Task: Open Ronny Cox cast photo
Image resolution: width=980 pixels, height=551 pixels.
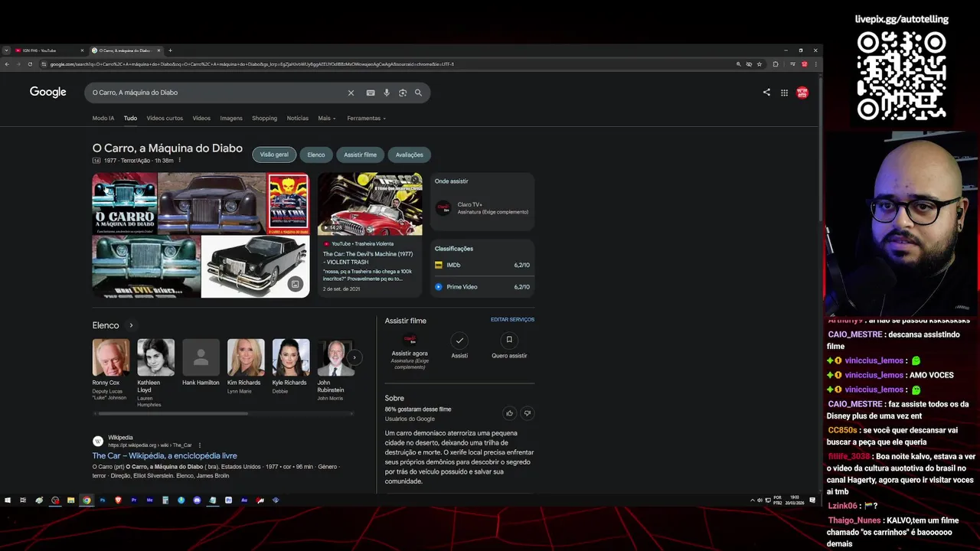Action: 111,357
